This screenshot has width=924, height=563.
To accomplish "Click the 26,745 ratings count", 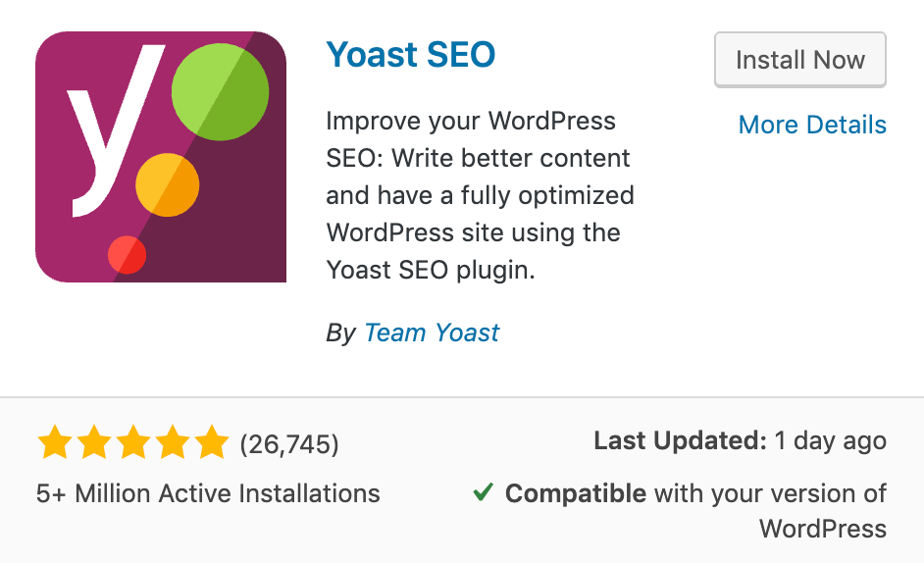I will [x=289, y=444].
